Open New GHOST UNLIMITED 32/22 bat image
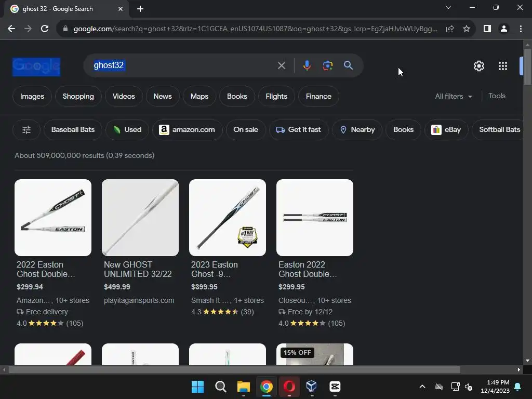532x399 pixels. tap(140, 218)
